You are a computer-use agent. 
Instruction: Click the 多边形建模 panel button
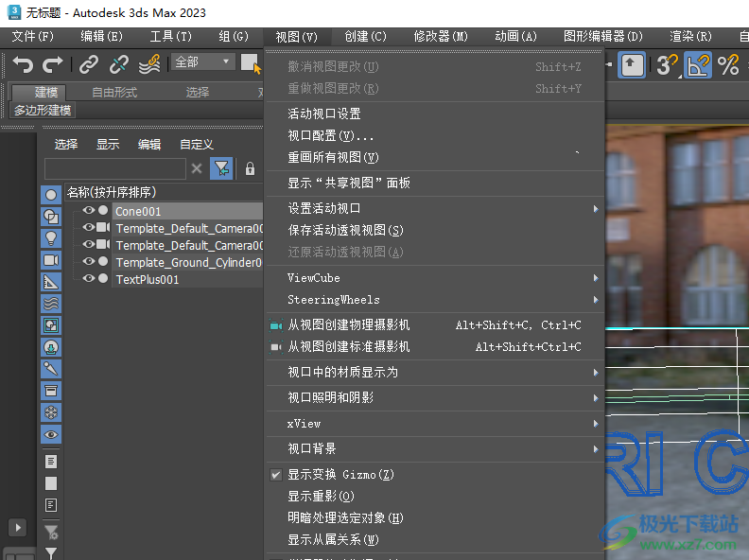43,111
